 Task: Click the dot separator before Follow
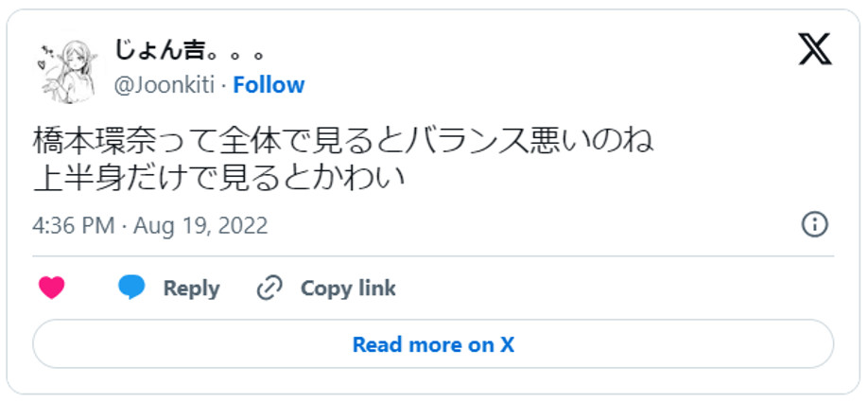[x=224, y=85]
